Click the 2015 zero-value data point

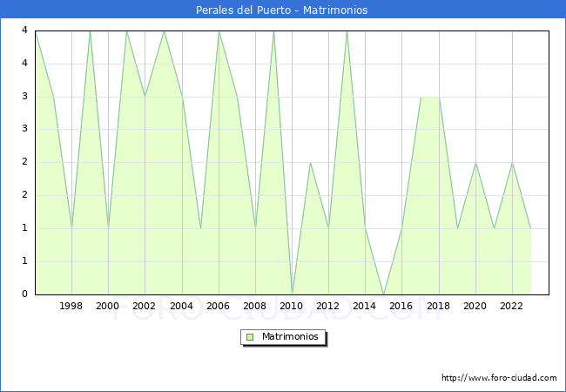pos(383,294)
